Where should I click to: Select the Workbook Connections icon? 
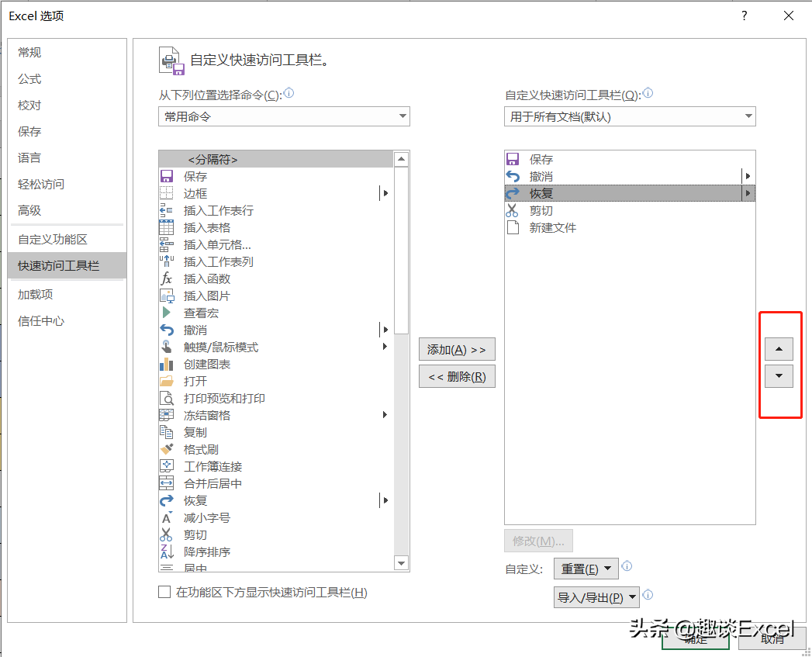(x=166, y=466)
